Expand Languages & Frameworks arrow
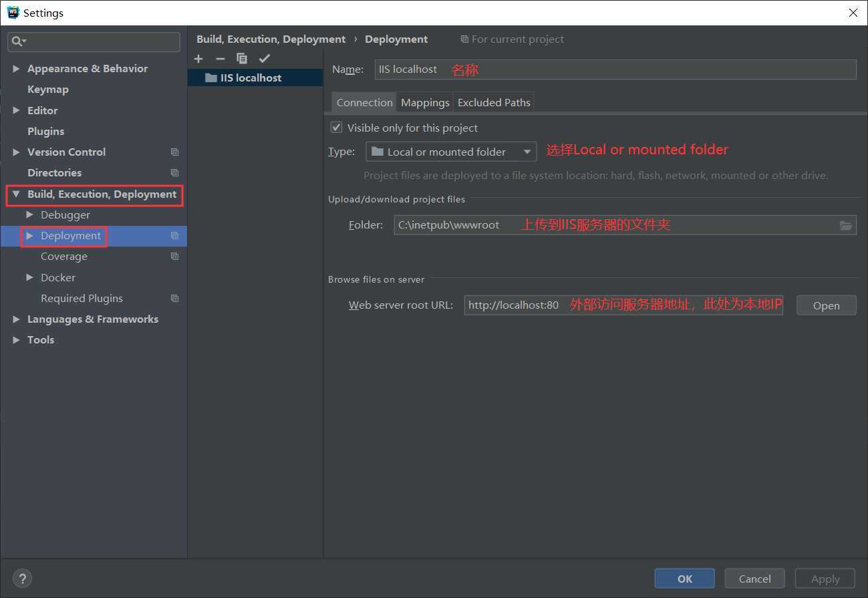Image resolution: width=868 pixels, height=598 pixels. tap(17, 319)
